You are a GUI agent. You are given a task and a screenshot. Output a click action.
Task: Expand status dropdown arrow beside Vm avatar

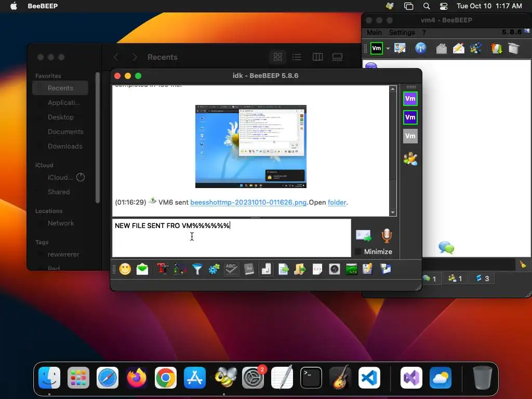pyautogui.click(x=388, y=48)
